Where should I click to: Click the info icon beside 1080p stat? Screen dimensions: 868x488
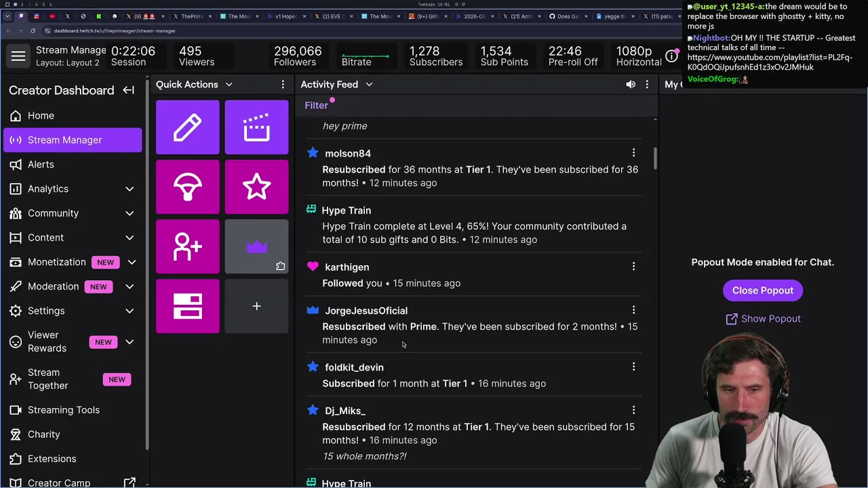(x=671, y=56)
